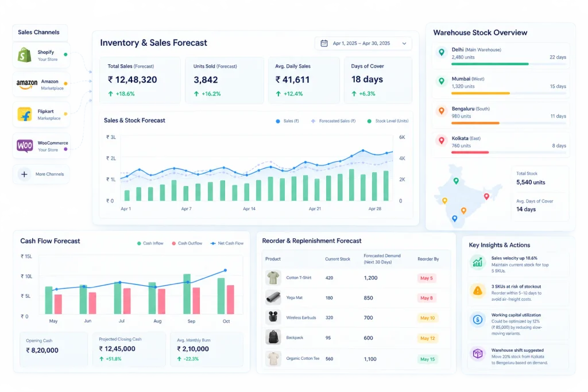588x392 pixels.
Task: Click the WooCommerce purple status dot
Action: pos(65,149)
